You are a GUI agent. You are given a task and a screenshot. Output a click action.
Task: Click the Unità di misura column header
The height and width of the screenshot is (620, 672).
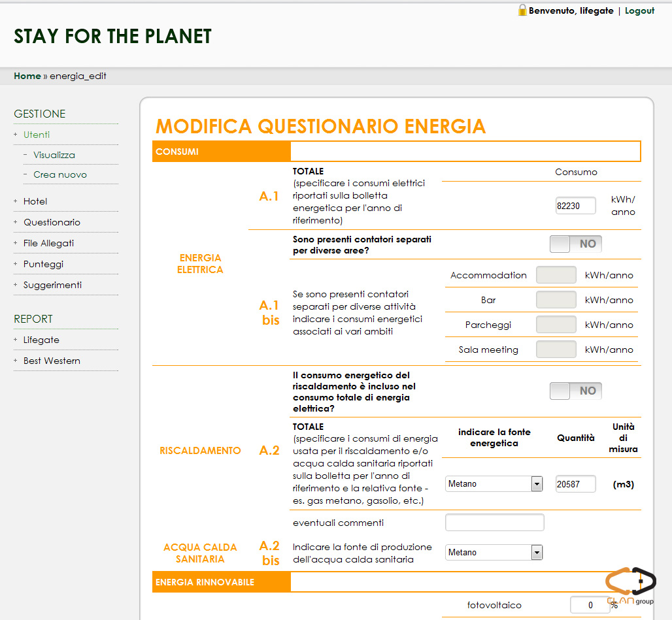pos(623,438)
